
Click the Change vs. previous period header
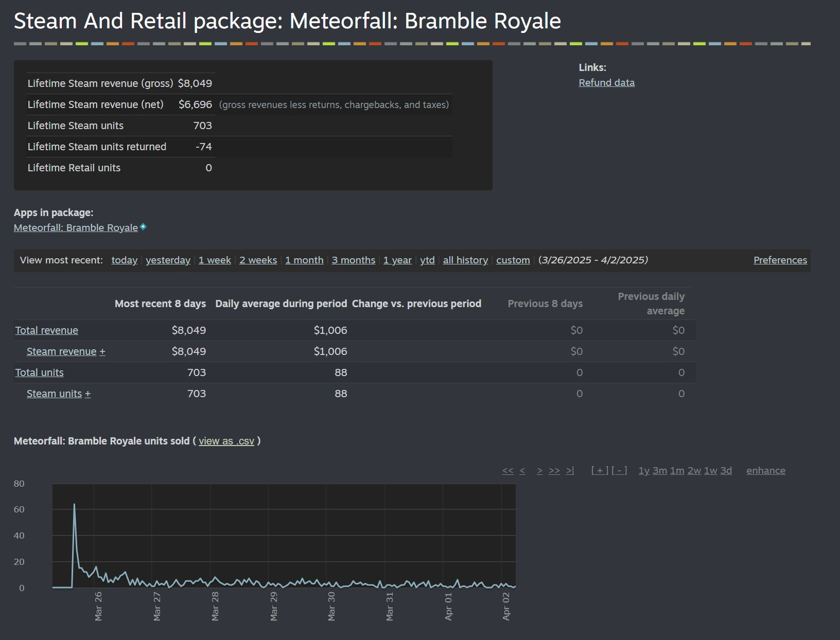(x=416, y=304)
